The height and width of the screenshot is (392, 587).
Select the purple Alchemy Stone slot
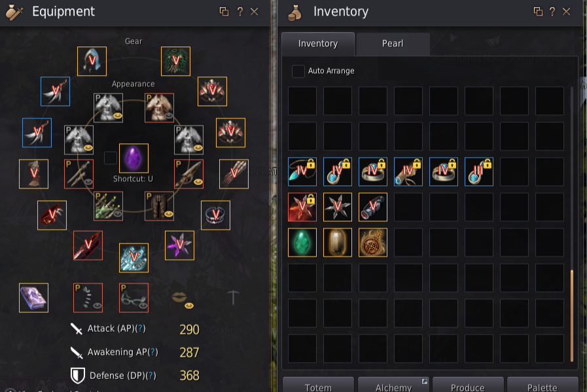point(133,158)
